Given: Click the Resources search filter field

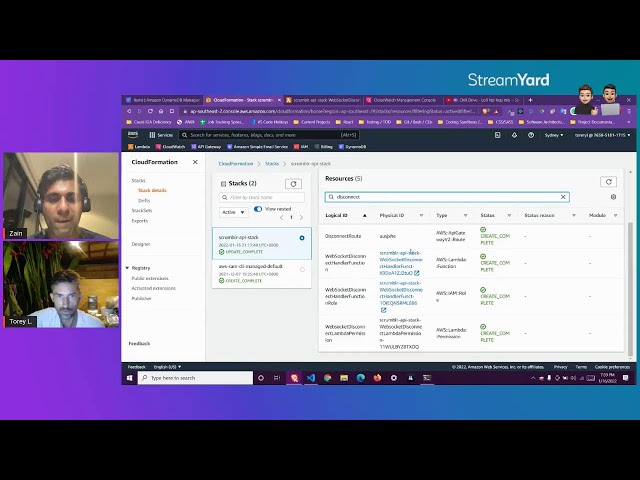Looking at the screenshot, I should click(447, 197).
